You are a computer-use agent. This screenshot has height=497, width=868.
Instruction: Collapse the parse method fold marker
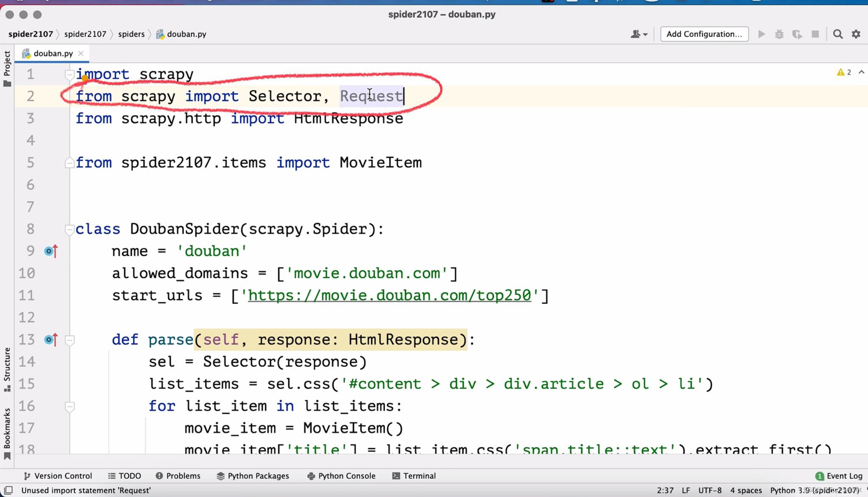coord(70,340)
